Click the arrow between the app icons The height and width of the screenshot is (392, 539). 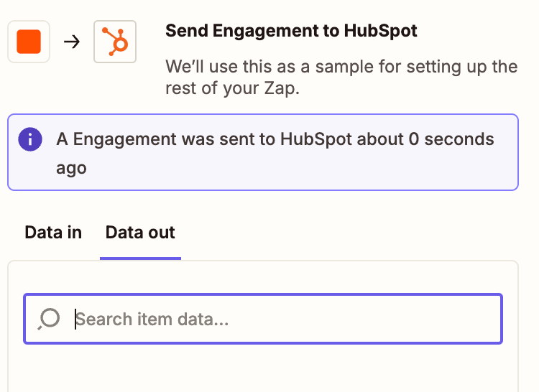(71, 42)
